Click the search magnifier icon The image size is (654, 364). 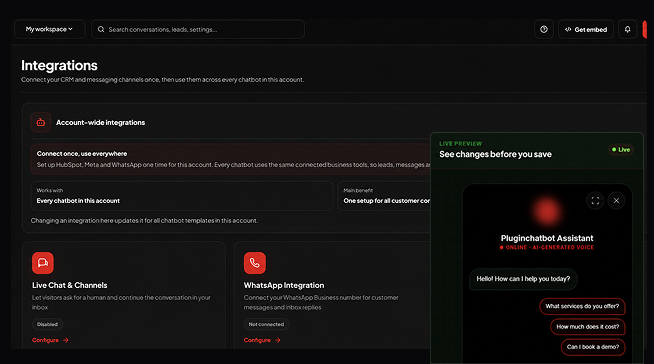101,29
